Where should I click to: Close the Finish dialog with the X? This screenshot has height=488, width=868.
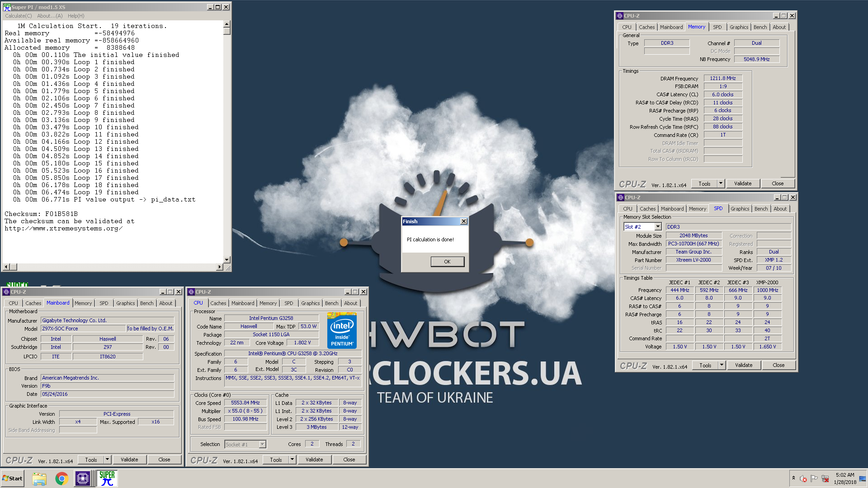click(x=463, y=221)
